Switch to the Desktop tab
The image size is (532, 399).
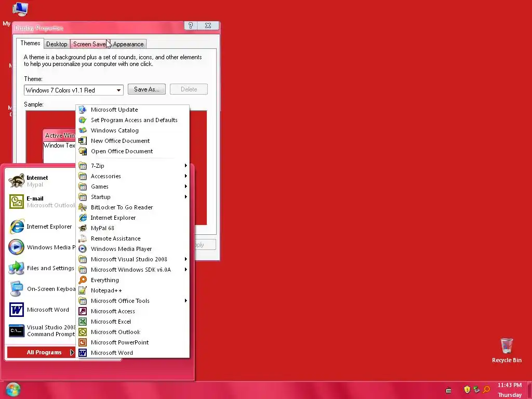57,44
